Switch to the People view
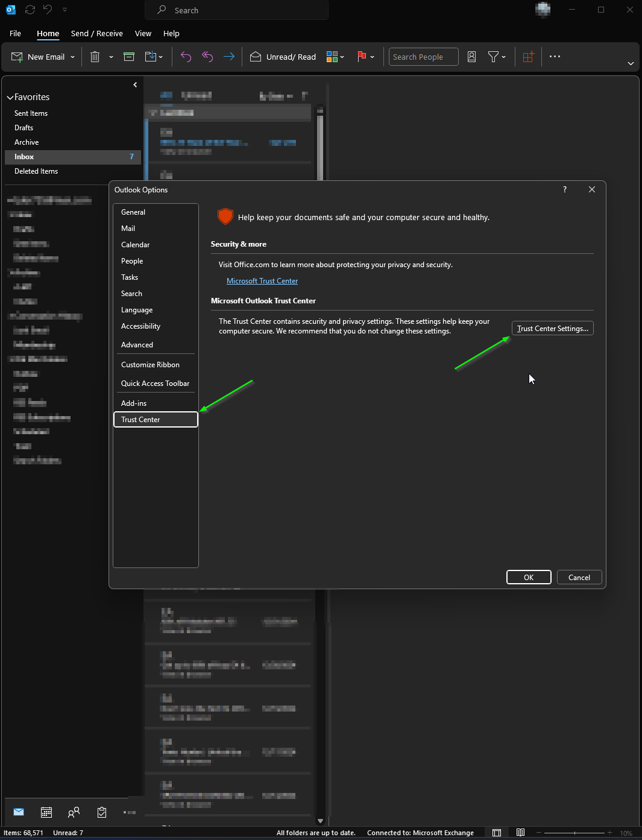This screenshot has height=840, width=642. (73, 812)
